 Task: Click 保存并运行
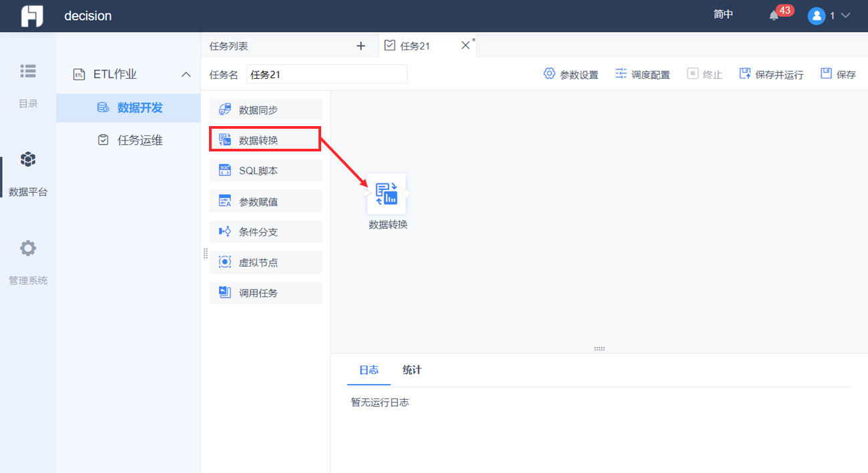(x=771, y=74)
